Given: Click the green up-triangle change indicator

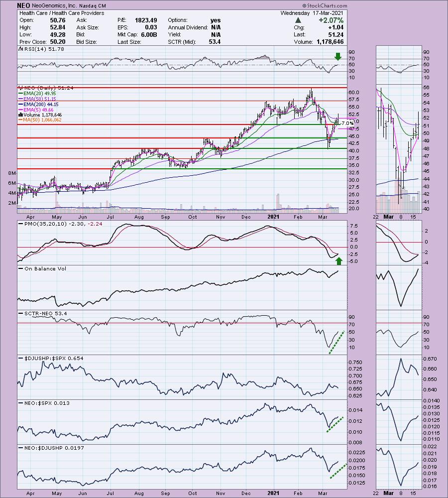Looking at the screenshot, I should coord(298,20).
